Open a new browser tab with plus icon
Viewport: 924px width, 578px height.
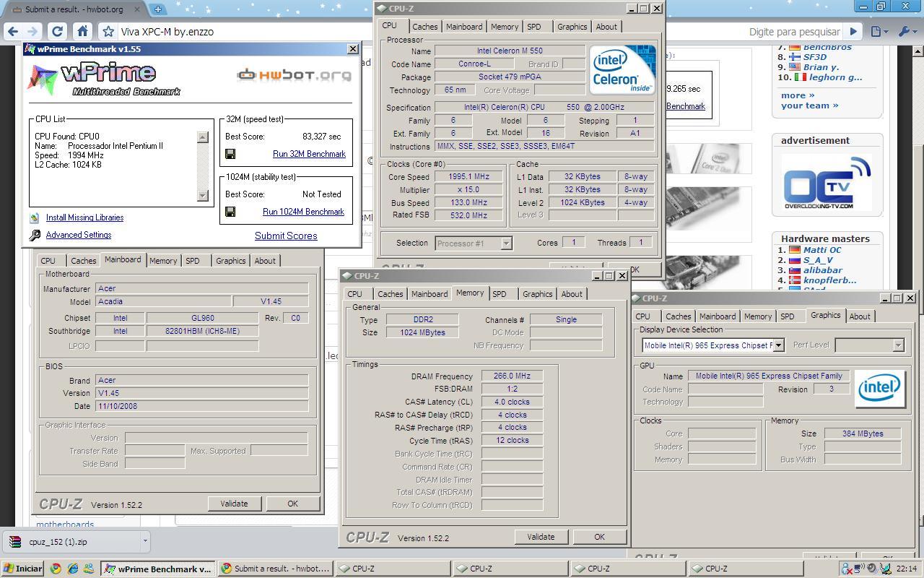157,9
